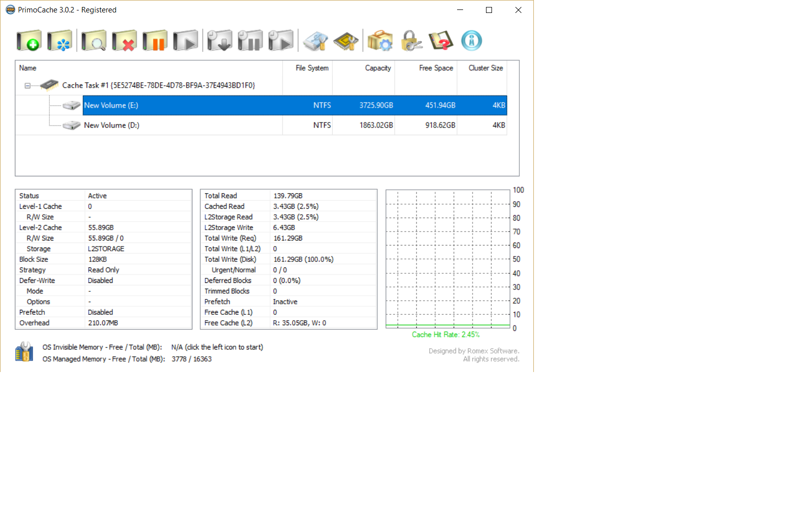Screen dimensions: 812x507
Task: Pause the cache task with orange pause icon
Action: click(155, 41)
